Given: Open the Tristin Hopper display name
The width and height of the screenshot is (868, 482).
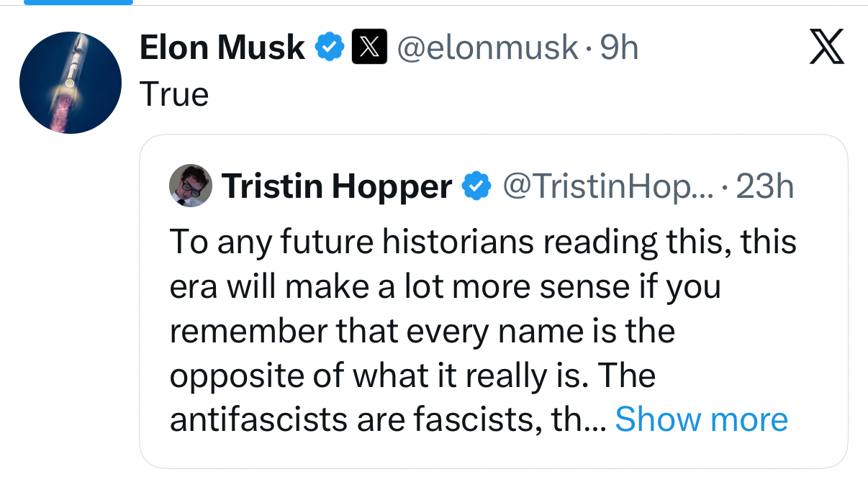Looking at the screenshot, I should [336, 186].
